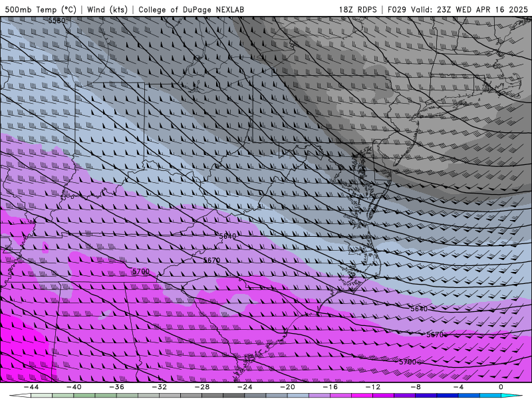Click the '-36' color scale label

(116, 387)
